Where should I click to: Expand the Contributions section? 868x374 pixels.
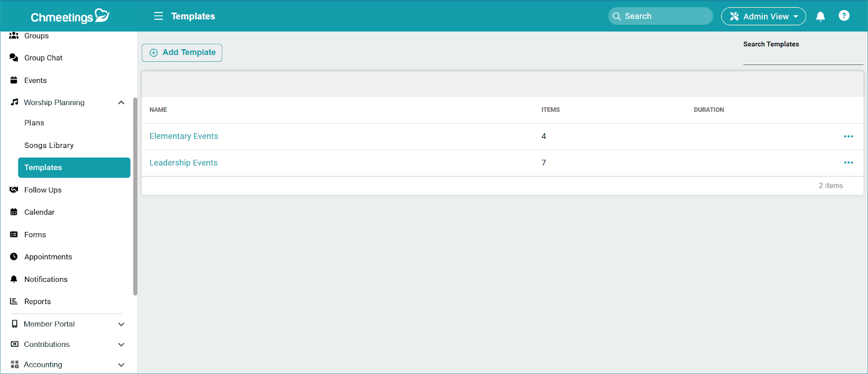coord(121,345)
